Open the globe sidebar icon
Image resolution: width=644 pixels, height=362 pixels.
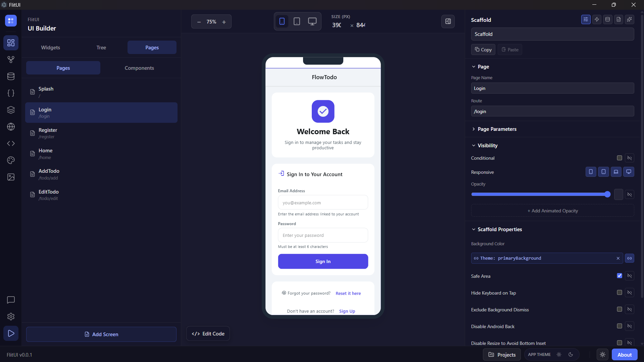11,126
